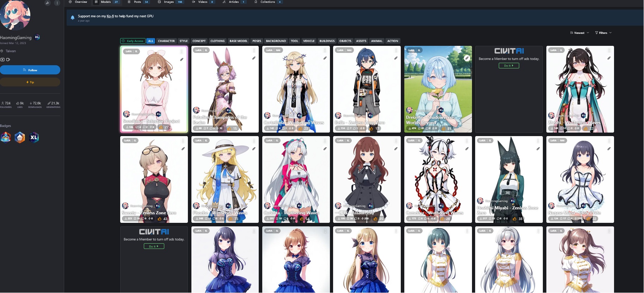This screenshot has width=644, height=293.
Task: Open the profile three-dot options menu
Action: 57,3
